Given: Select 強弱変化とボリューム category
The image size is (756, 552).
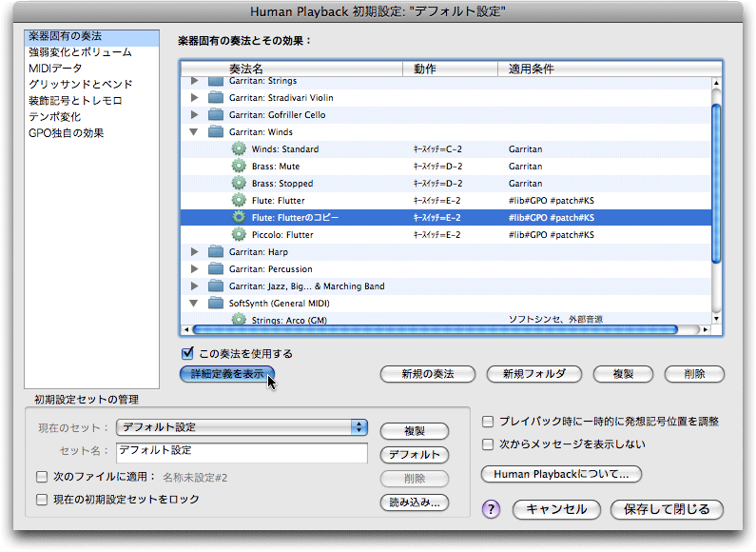Looking at the screenshot, I should pos(91,52).
